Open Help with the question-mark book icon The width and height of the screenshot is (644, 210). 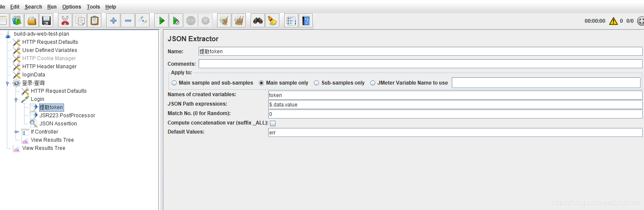pos(306,20)
